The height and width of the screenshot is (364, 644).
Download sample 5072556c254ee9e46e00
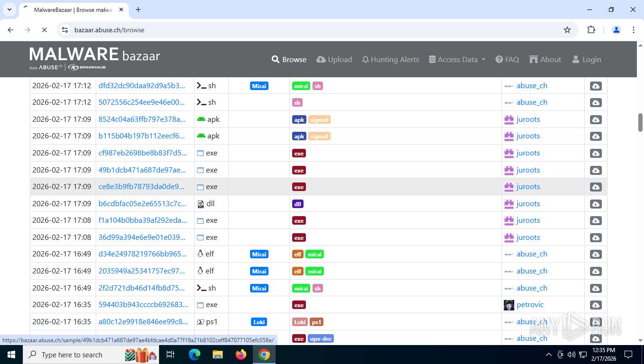pyautogui.click(x=596, y=102)
